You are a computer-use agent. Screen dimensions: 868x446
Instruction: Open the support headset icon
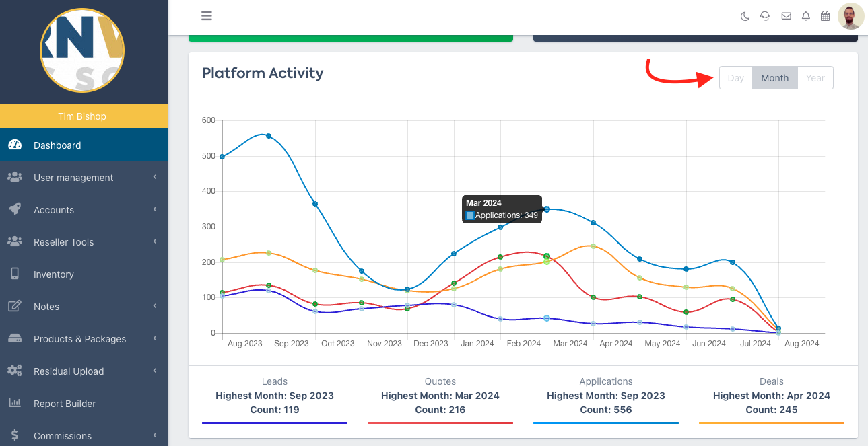(x=765, y=17)
